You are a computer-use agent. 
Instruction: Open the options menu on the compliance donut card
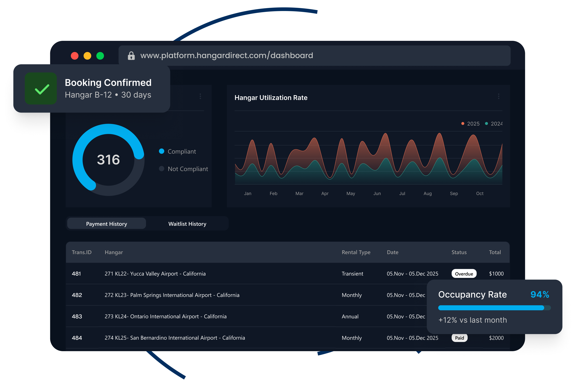[x=200, y=96]
